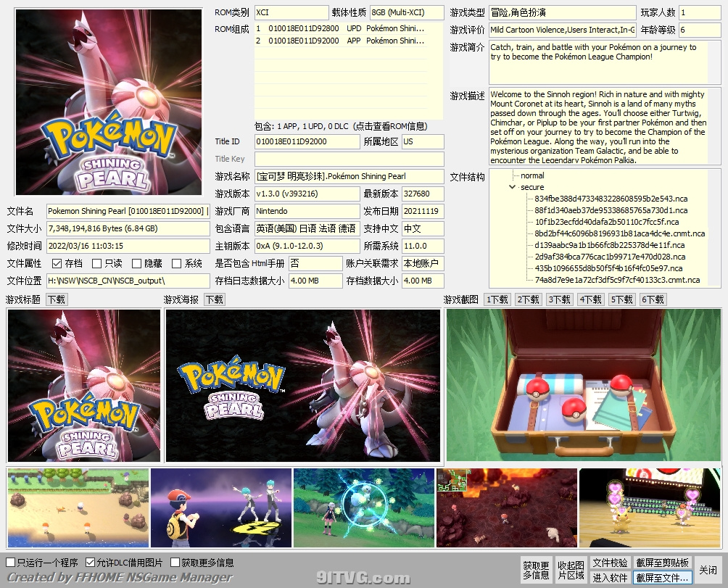Image resolution: width=728 pixels, height=588 pixels.
Task: Click the 修改时间 modified time field
Action: [128, 246]
